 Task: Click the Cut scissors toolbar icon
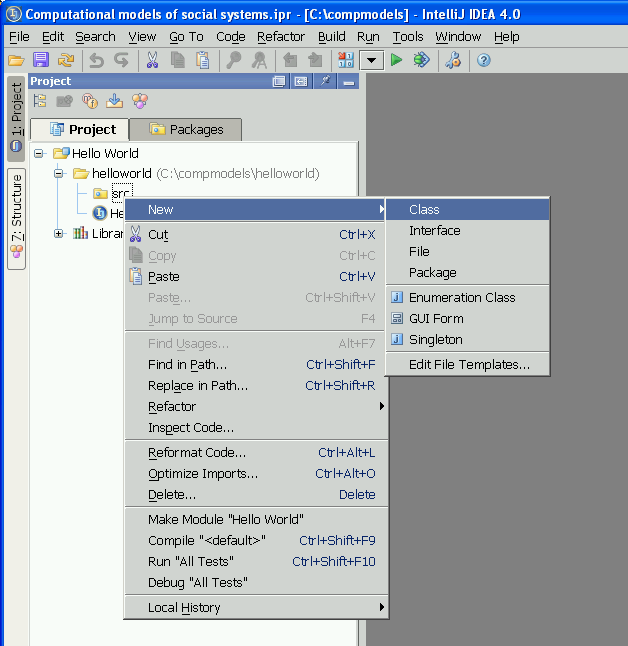(152, 61)
